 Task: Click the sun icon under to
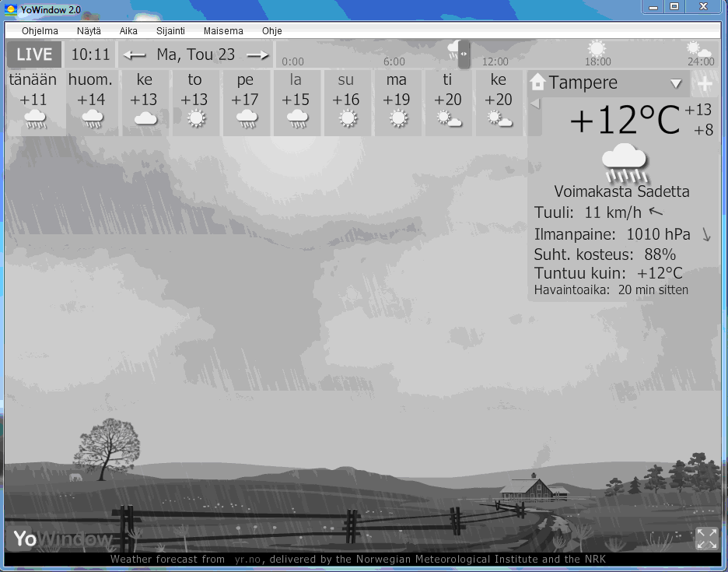[196, 119]
